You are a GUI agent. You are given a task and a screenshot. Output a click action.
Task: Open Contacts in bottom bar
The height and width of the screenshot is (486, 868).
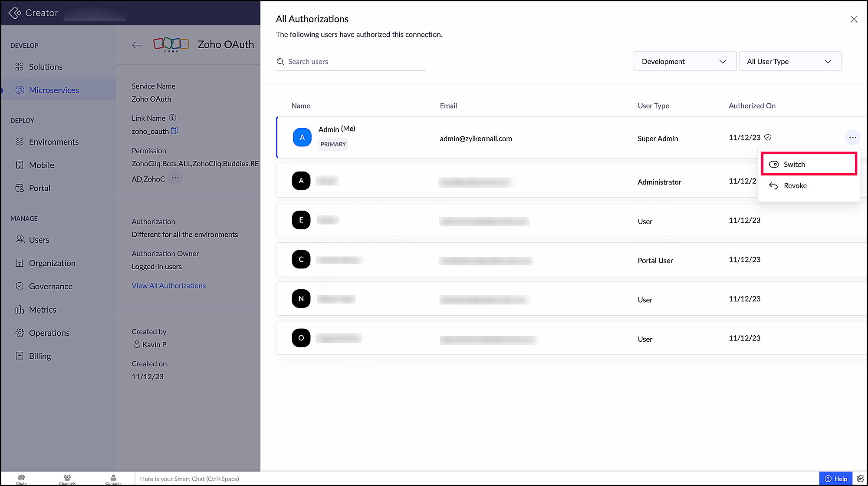pyautogui.click(x=113, y=479)
